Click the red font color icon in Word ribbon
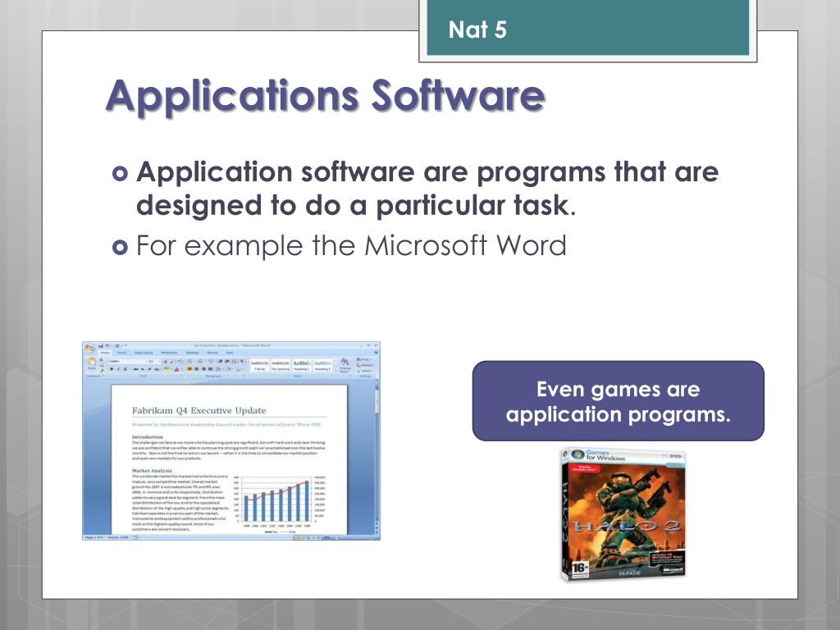The image size is (840, 630). pos(176,369)
